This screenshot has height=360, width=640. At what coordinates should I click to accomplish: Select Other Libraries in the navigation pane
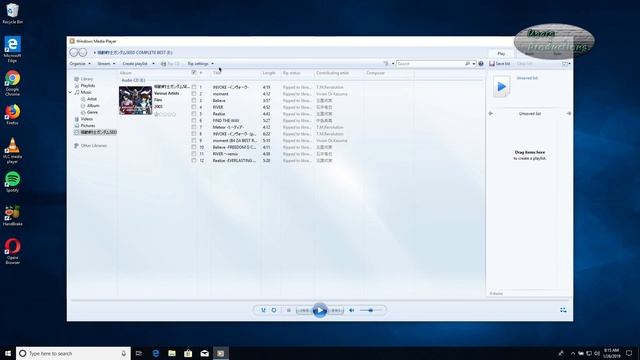94,145
